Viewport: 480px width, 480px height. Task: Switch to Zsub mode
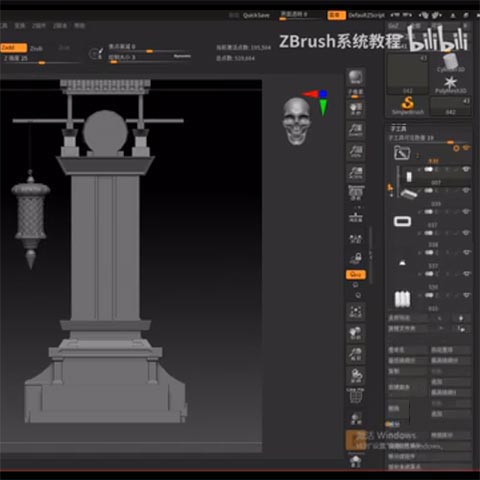[x=36, y=48]
